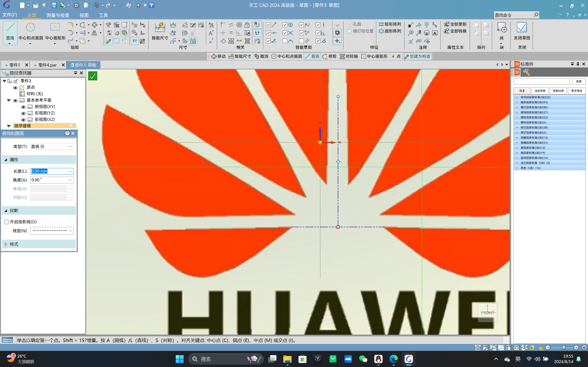588x367 pixels.
Task: Toggle visibility eye of 原点
Action: (15, 88)
